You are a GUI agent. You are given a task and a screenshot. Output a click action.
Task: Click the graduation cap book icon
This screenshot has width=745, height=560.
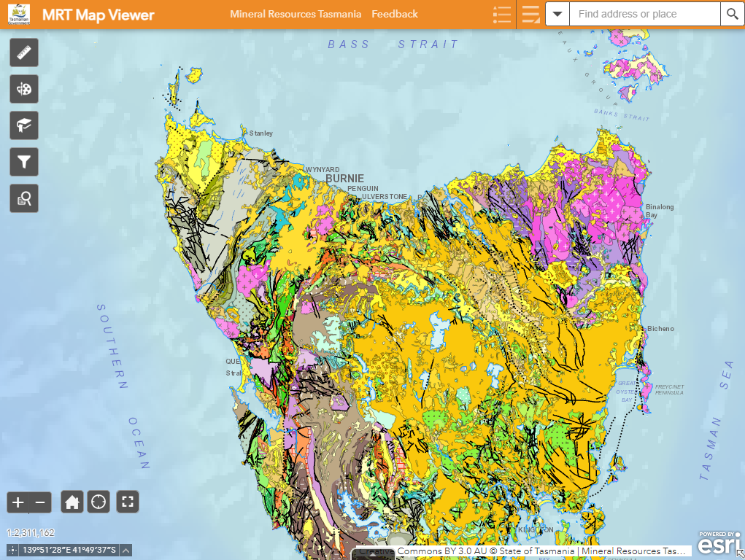coord(24,125)
